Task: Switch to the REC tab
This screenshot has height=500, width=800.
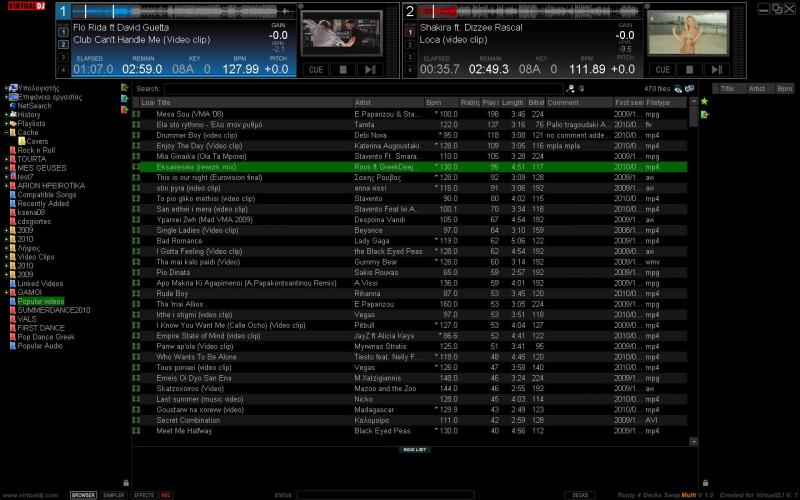Action: pyautogui.click(x=166, y=495)
